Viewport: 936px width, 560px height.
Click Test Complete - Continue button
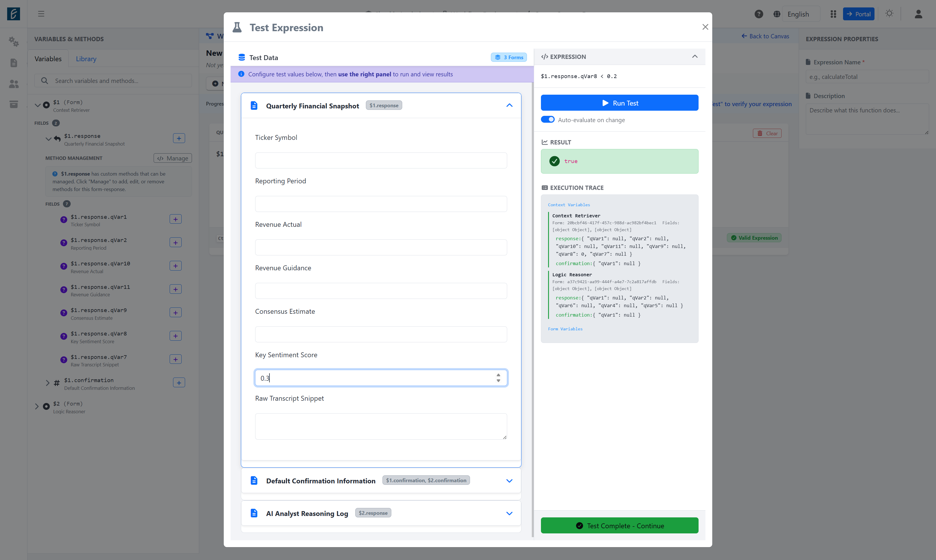pyautogui.click(x=619, y=525)
